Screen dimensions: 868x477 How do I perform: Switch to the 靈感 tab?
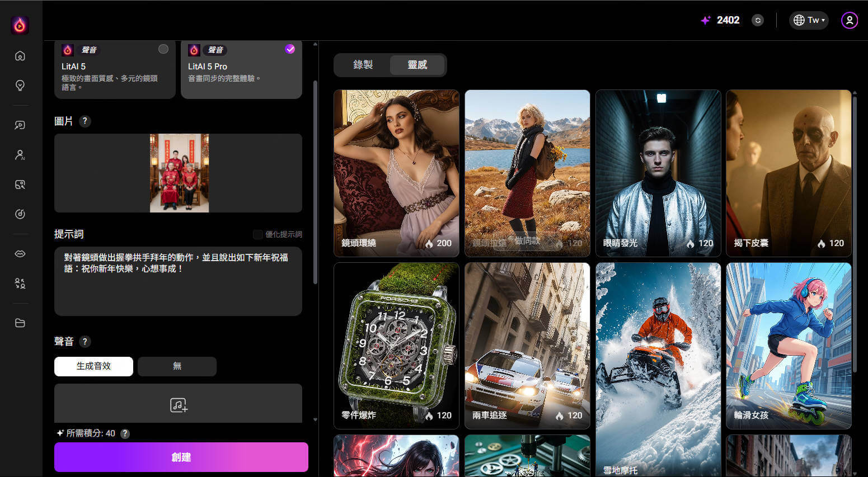point(417,65)
